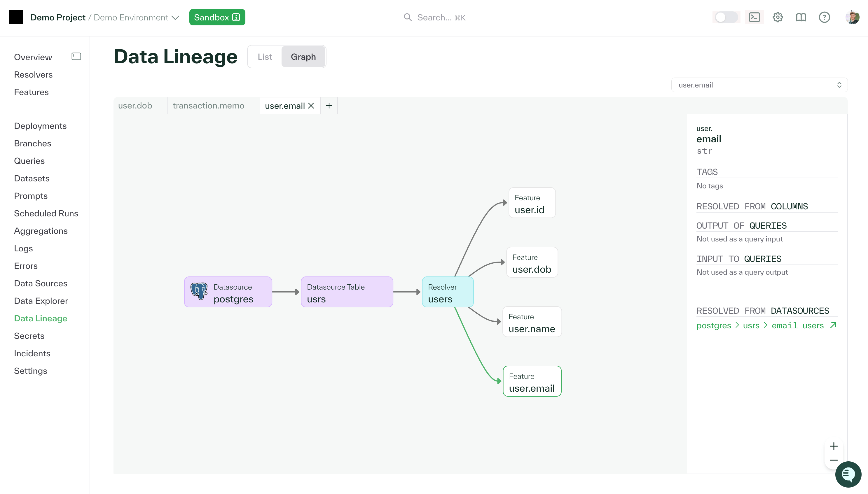Image resolution: width=868 pixels, height=494 pixels.
Task: Open the chat bubble in the bottom corner
Action: point(848,474)
